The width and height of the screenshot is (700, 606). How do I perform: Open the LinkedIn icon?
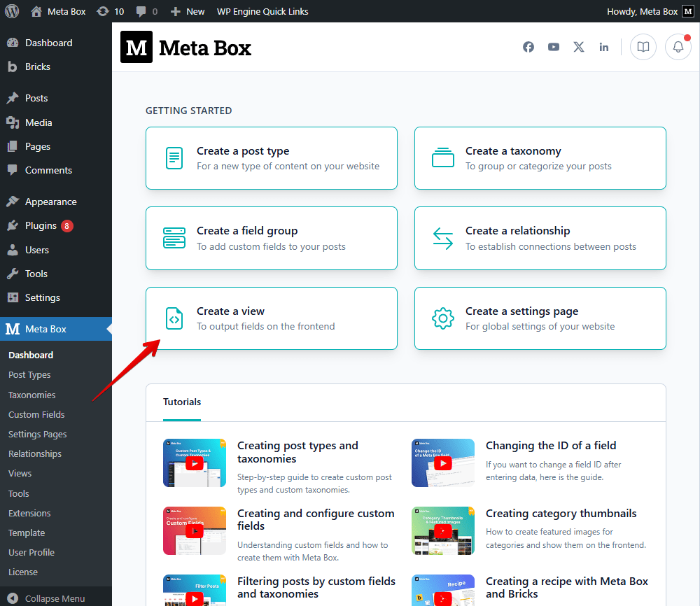604,47
